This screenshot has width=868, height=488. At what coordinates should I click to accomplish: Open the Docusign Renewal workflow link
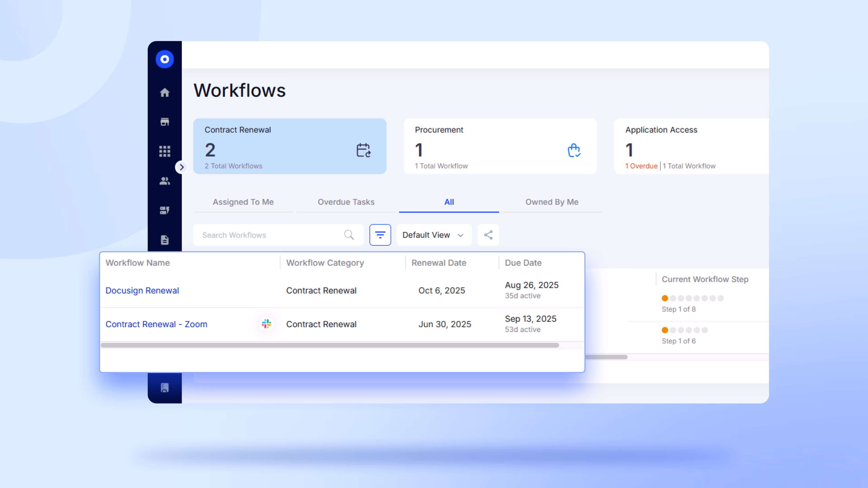[x=142, y=290]
